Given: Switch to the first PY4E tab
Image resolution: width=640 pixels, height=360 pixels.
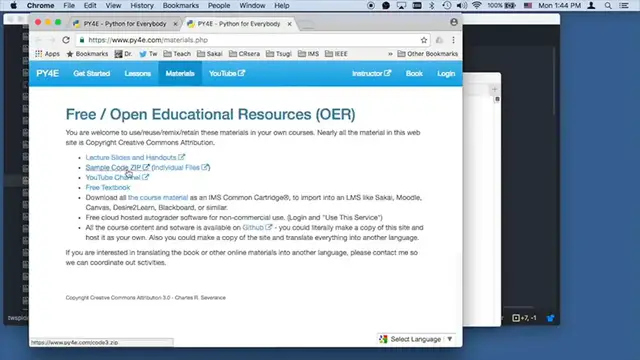Looking at the screenshot, I should point(124,24).
